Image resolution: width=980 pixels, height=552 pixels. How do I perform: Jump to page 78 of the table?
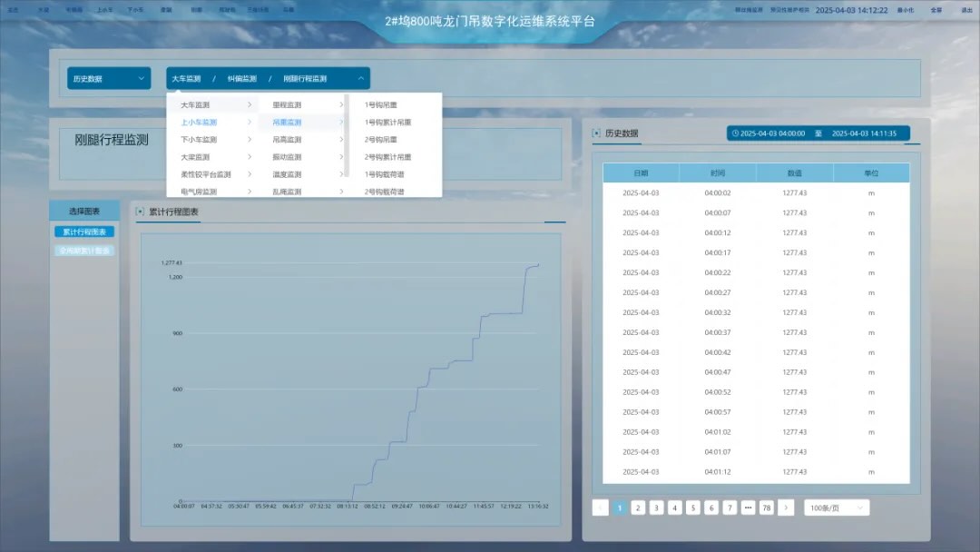click(x=766, y=508)
